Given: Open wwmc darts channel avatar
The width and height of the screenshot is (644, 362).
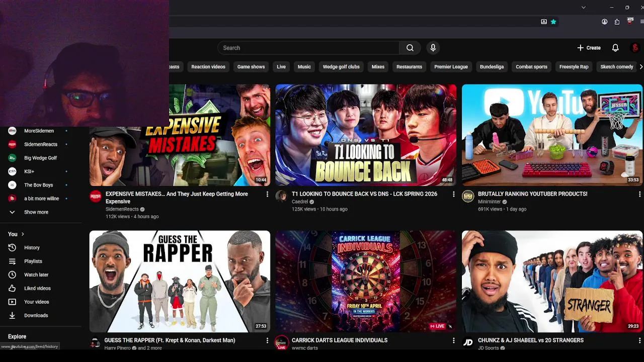Looking at the screenshot, I should coord(282,342).
